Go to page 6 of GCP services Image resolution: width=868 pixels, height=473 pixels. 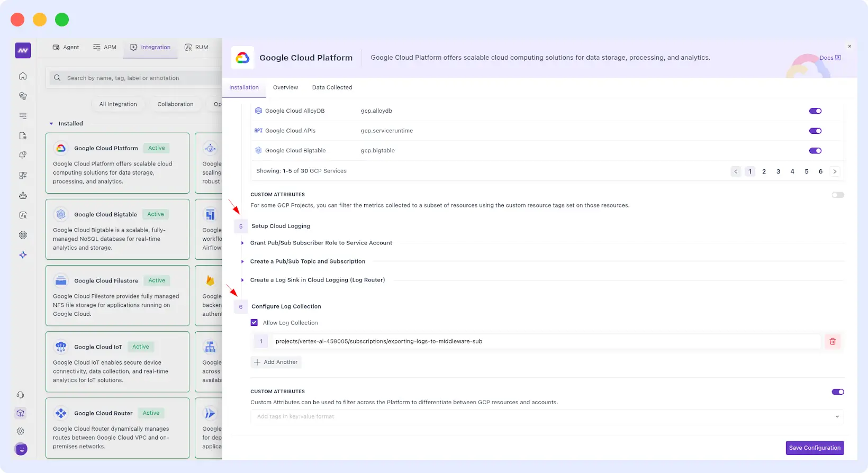pyautogui.click(x=820, y=171)
